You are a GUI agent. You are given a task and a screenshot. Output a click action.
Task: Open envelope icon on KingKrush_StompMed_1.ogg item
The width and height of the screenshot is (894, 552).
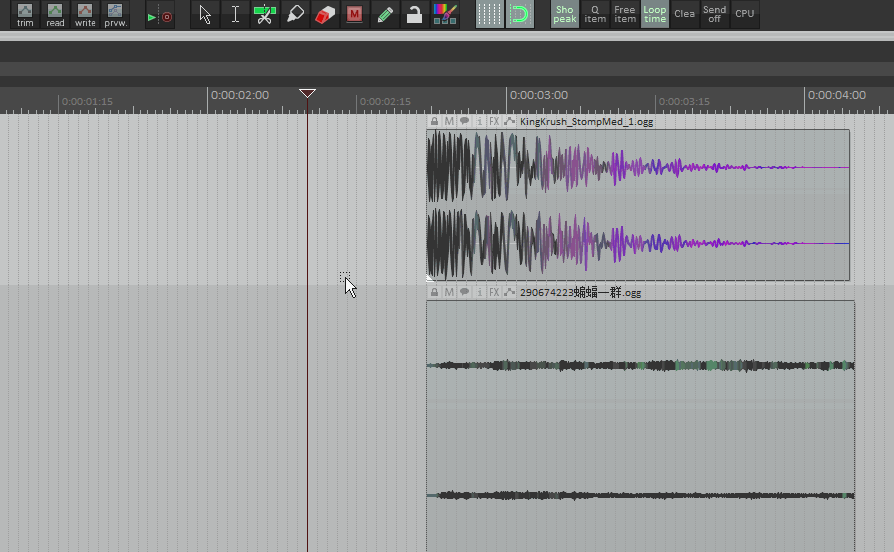(x=509, y=121)
